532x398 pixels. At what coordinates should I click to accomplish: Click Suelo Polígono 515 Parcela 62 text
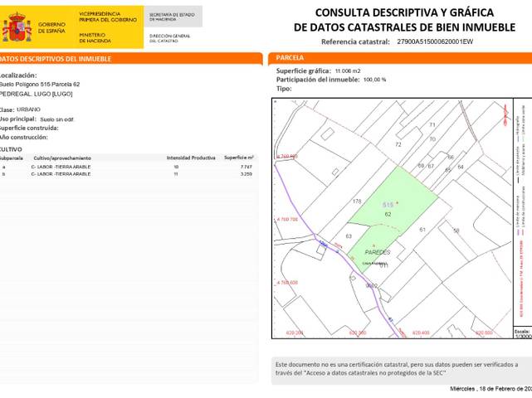(x=40, y=84)
